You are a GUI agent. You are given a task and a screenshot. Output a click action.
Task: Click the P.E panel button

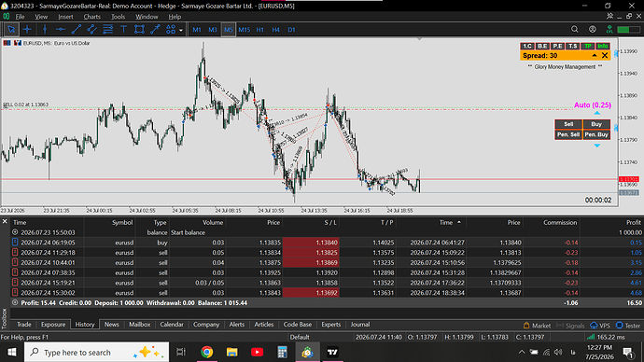tap(557, 46)
